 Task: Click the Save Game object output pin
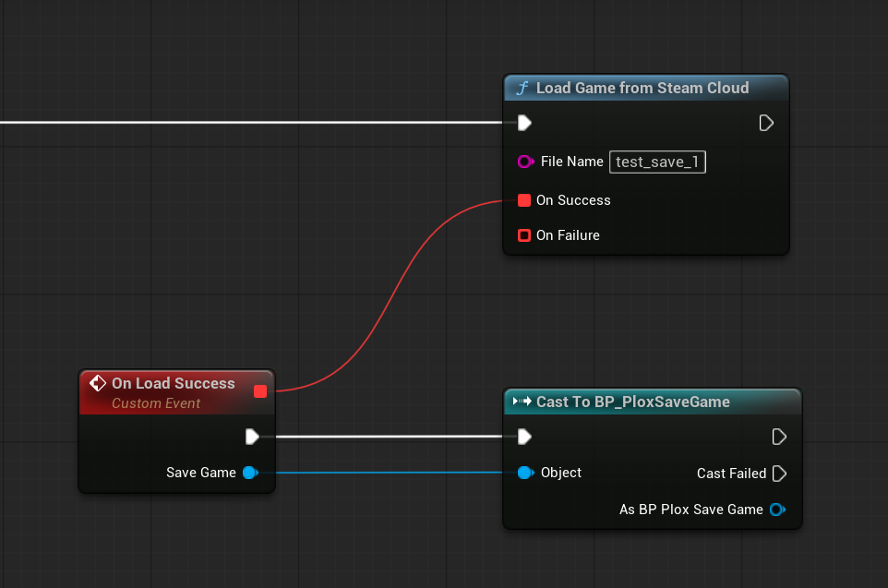[250, 473]
